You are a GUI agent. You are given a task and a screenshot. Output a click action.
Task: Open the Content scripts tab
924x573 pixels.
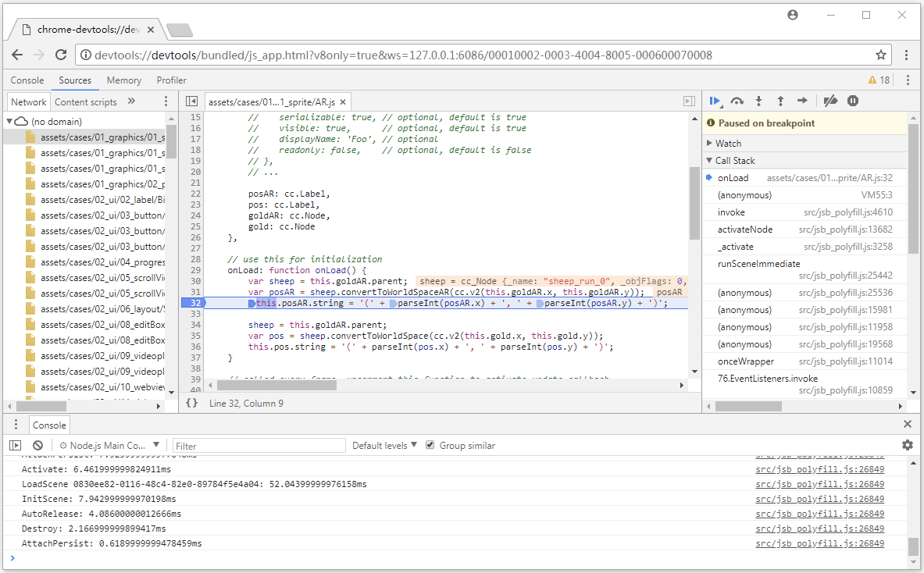[x=86, y=101]
